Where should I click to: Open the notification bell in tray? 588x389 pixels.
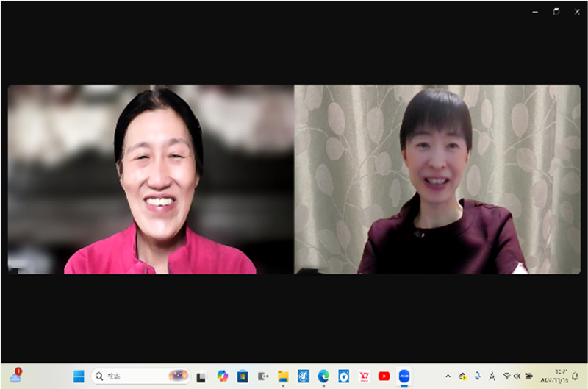pyautogui.click(x=575, y=376)
